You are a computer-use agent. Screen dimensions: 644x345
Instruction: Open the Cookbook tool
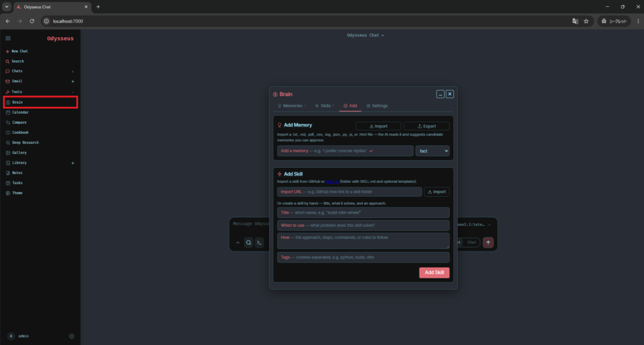(x=17, y=133)
